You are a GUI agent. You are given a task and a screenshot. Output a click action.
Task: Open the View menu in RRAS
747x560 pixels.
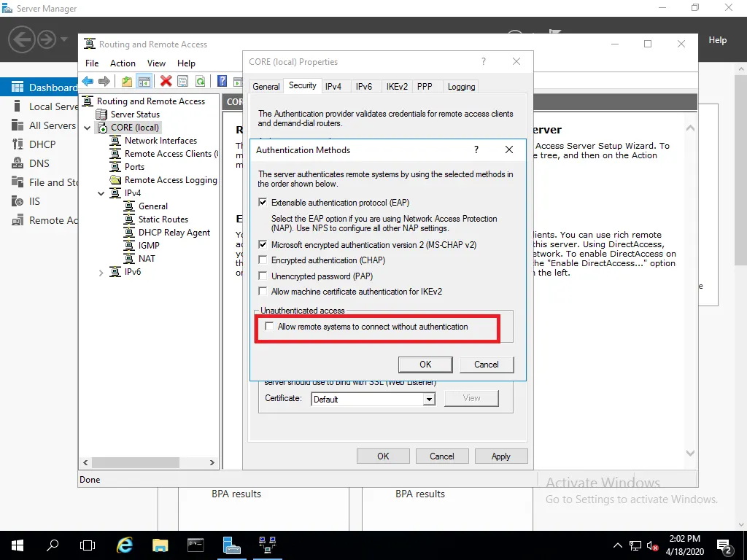pos(156,63)
